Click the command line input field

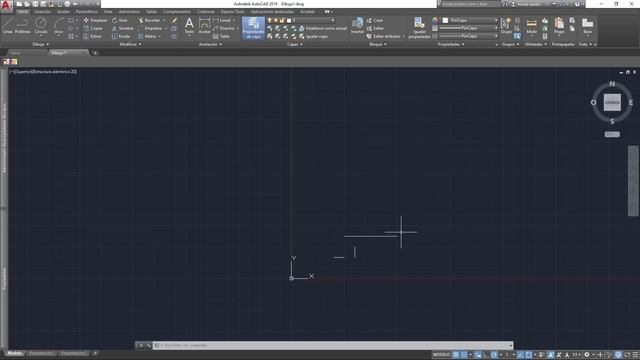pyautogui.click(x=333, y=345)
